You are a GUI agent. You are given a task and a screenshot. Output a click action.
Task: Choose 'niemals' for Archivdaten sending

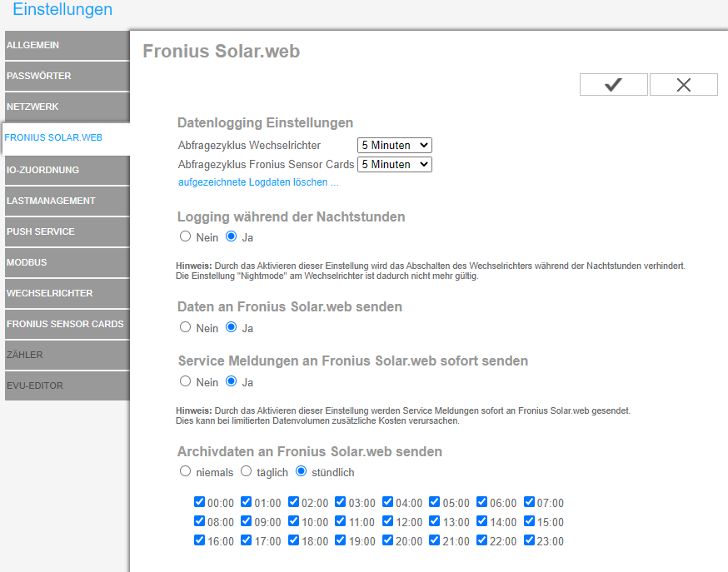click(185, 471)
